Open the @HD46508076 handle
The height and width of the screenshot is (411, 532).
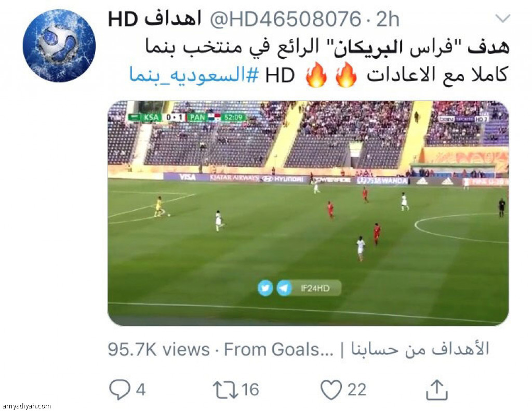286,19
